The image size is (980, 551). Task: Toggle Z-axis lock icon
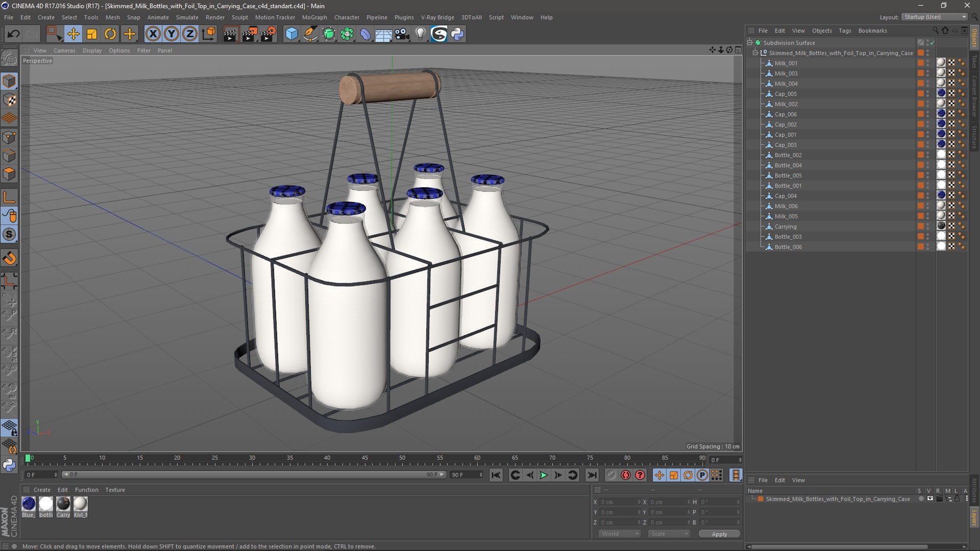tap(190, 34)
